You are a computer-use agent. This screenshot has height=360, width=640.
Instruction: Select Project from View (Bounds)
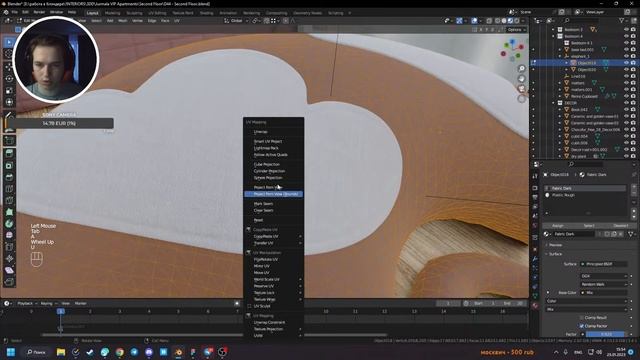click(x=273, y=194)
